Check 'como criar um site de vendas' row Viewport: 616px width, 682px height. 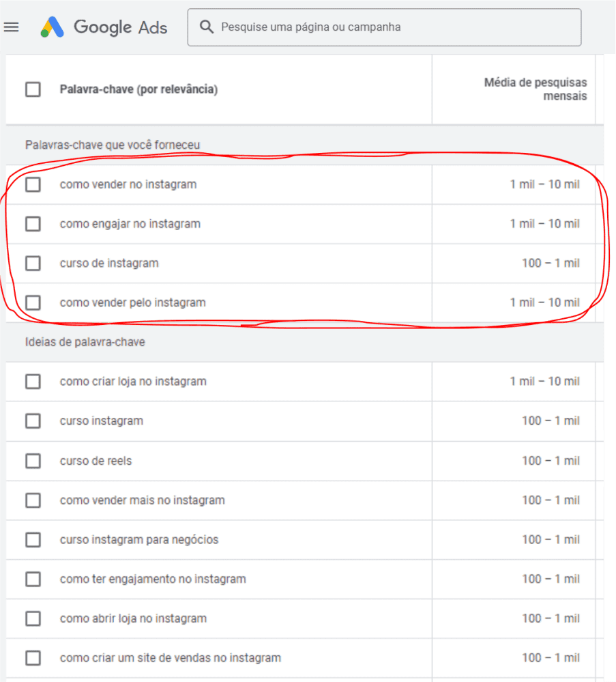33,658
